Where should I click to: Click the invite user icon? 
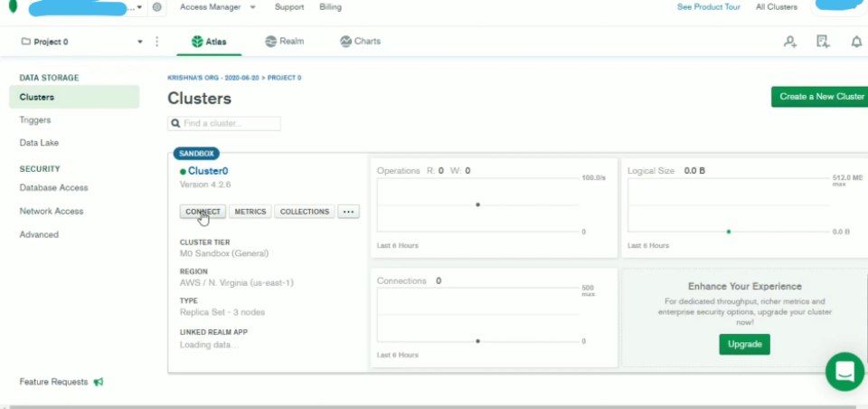tap(790, 42)
